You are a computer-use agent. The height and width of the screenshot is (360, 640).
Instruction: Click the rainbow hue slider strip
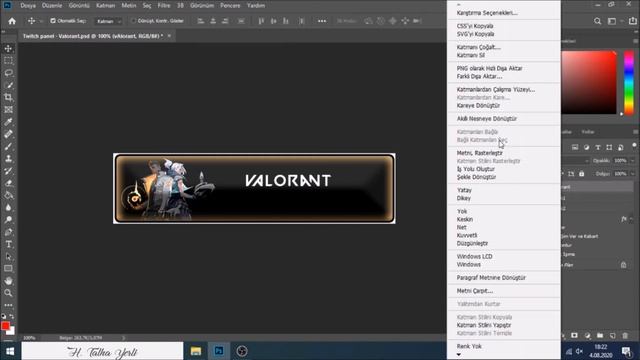[629, 82]
